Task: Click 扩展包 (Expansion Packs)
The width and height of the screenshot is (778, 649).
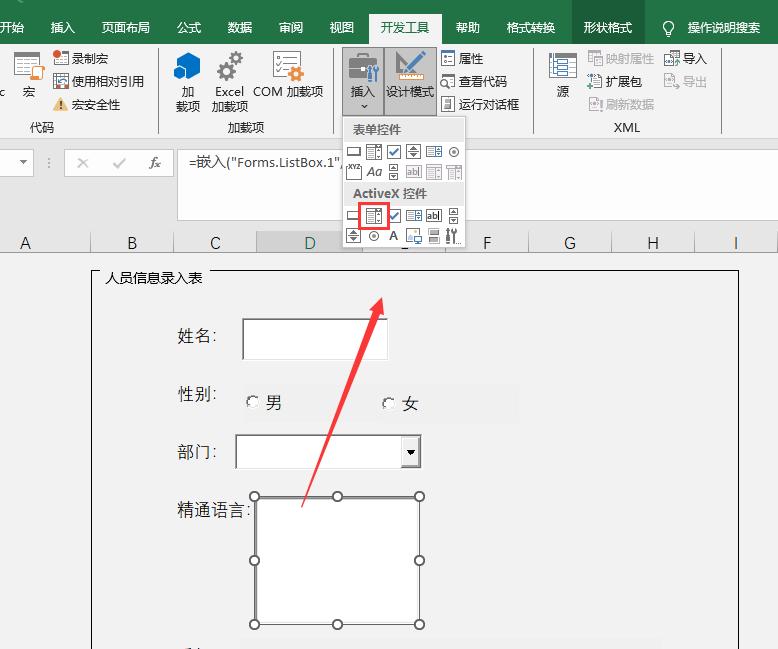Action: (614, 81)
